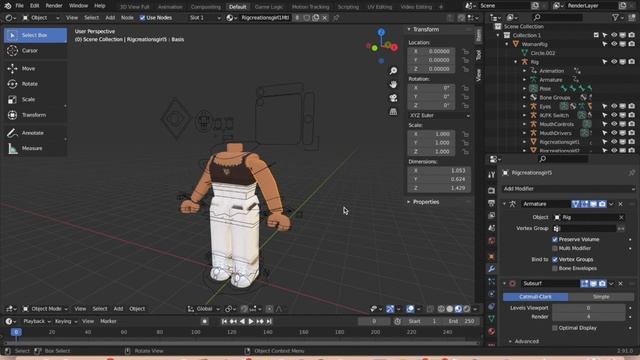Select the Transform tool
Viewport: 640px width, 360px height.
pos(36,115)
